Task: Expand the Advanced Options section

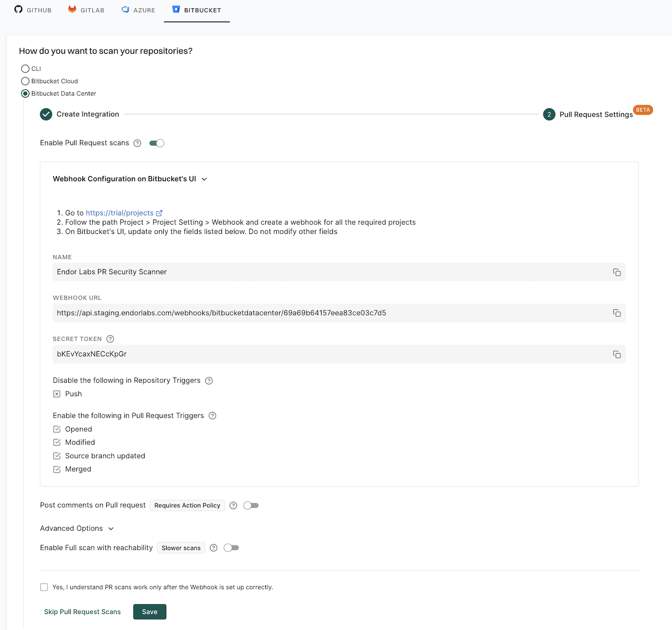Action: 110,528
